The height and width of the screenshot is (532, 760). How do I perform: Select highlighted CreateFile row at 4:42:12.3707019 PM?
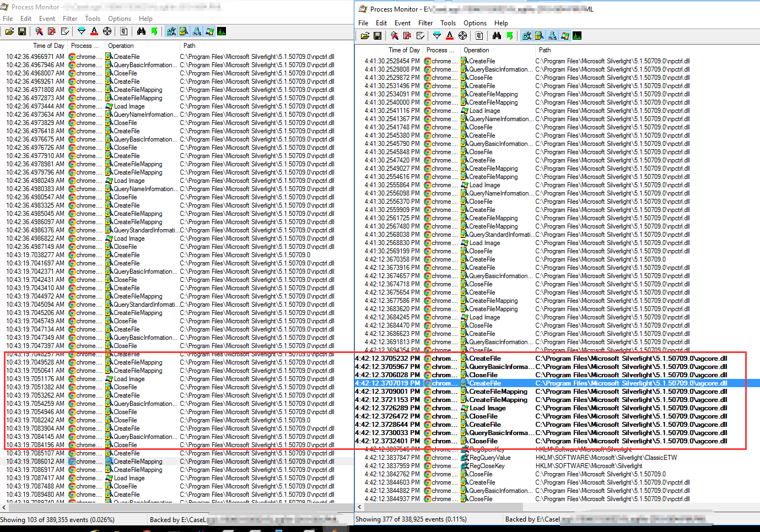coord(557,383)
